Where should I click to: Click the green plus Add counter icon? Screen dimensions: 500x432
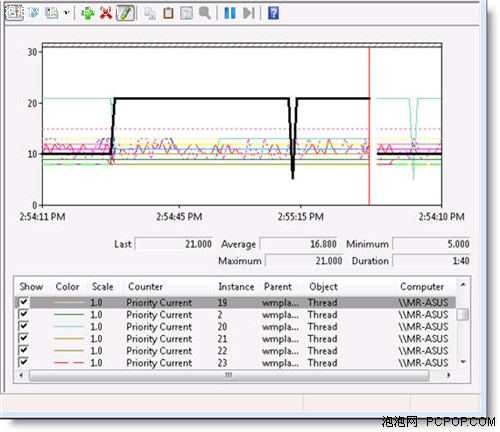coord(88,13)
